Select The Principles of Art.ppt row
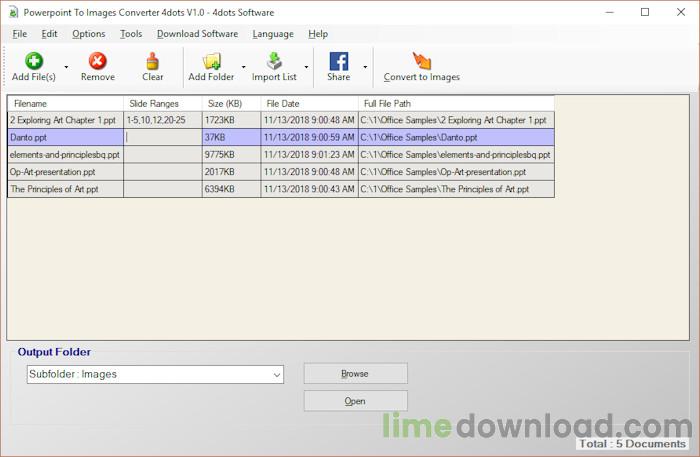 pos(281,189)
